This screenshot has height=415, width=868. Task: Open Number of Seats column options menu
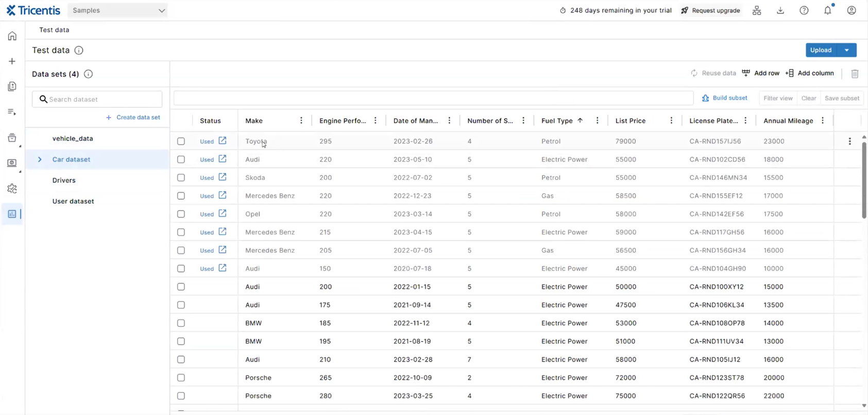523,121
